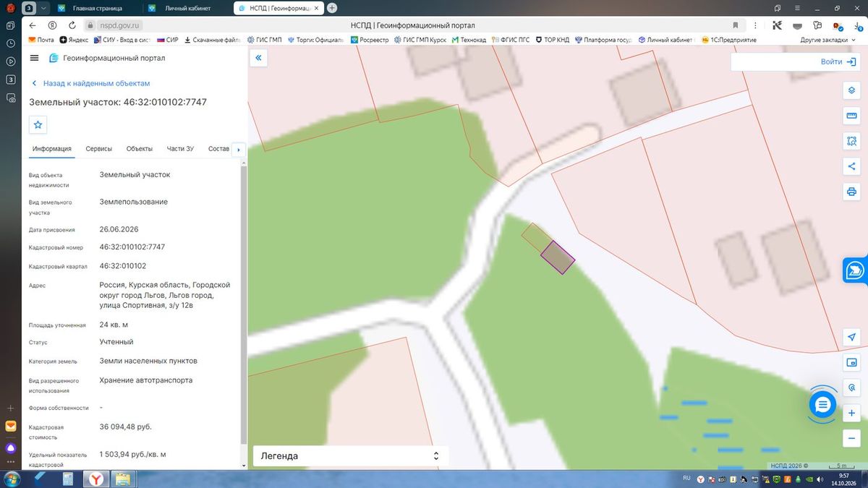Switch to Главная страница browser tab
The width and height of the screenshot is (868, 488).
96,8
